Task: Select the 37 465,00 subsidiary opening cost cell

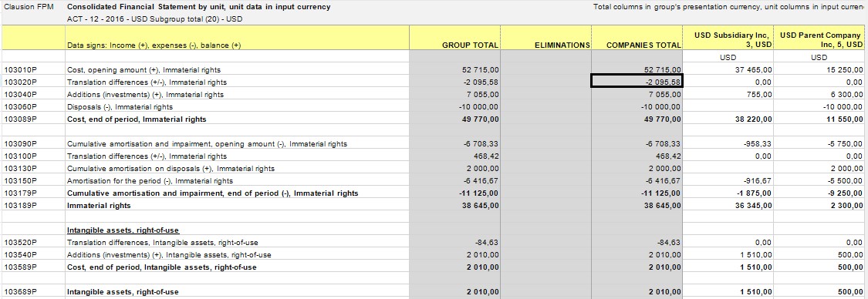Action: click(753, 69)
